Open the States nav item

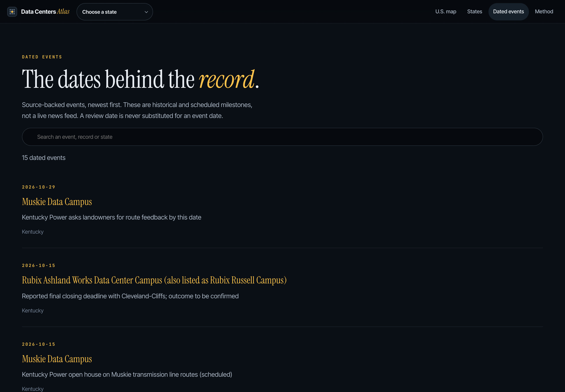[475, 11]
